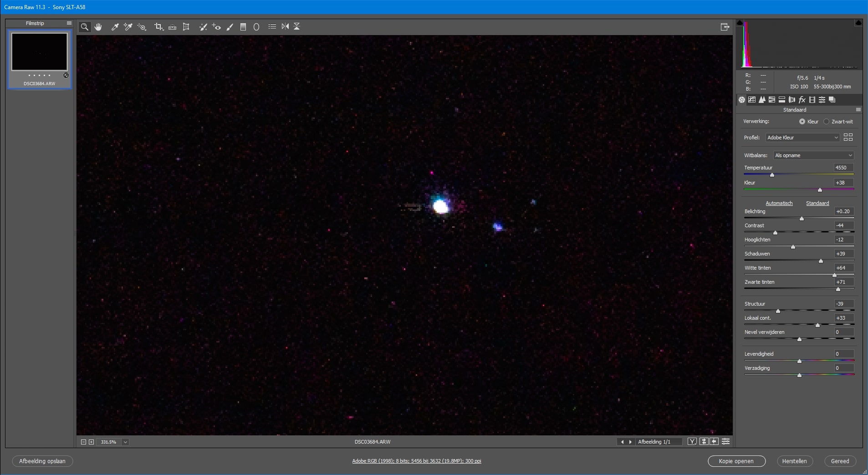
Task: Switch to the Effects fx tab
Action: tap(802, 100)
